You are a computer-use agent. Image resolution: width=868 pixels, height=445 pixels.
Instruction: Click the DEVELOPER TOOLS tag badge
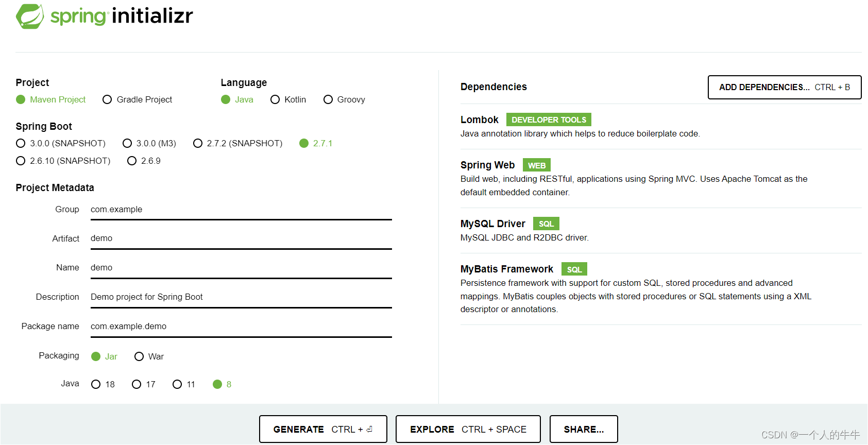point(549,119)
